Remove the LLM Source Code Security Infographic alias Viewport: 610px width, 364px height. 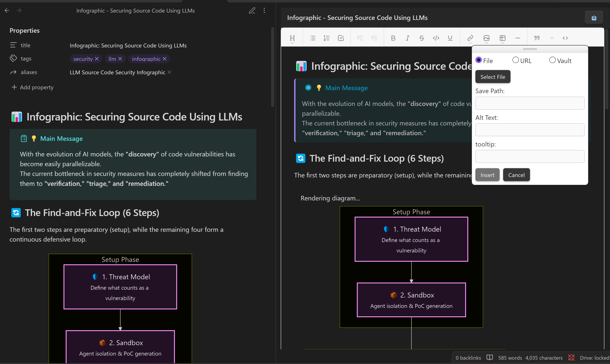(169, 72)
